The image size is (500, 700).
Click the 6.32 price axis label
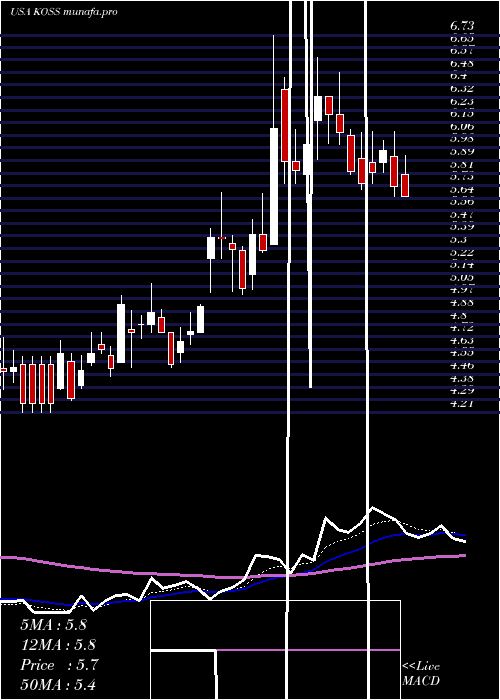coord(462,89)
